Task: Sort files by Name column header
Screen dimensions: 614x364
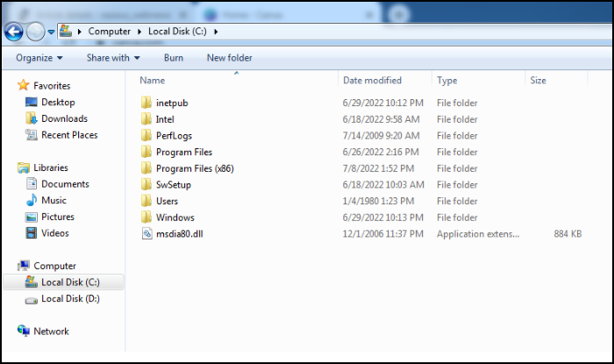Action: click(153, 81)
